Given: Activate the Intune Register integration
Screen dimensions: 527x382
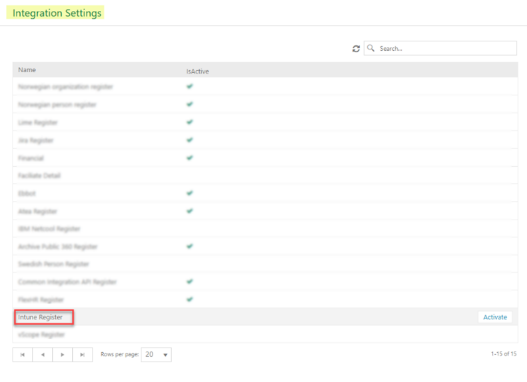Looking at the screenshot, I should pyautogui.click(x=495, y=317).
